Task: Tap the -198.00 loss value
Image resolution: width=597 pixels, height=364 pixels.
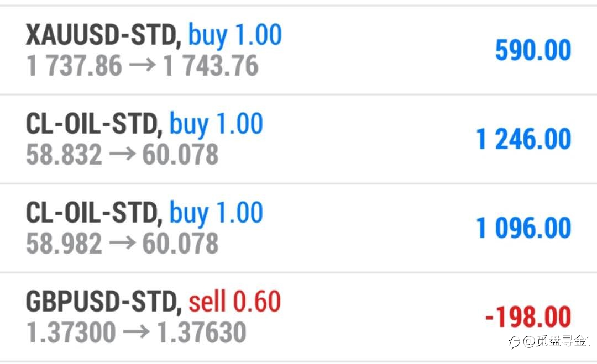Action: click(528, 317)
